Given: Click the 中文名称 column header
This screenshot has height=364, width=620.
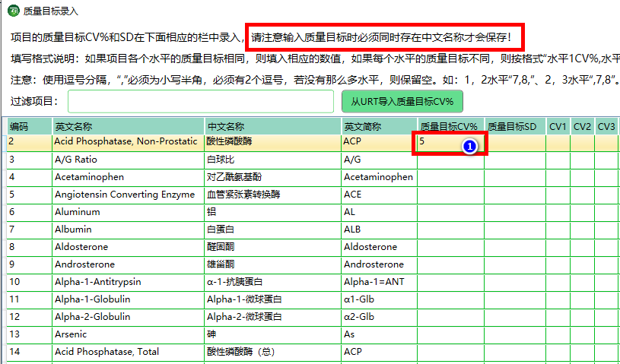Looking at the screenshot, I should coord(272,126).
